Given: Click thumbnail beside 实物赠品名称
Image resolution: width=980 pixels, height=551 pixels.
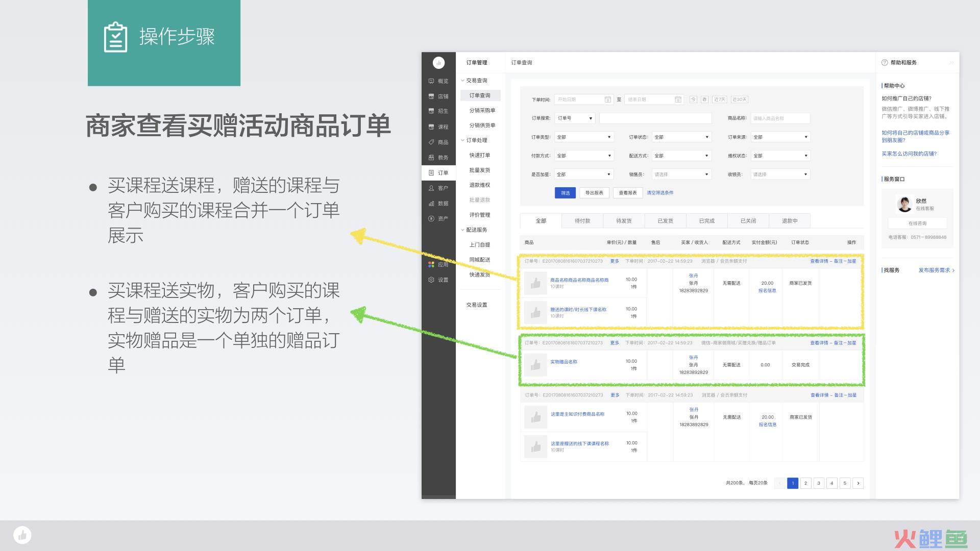Looking at the screenshot, I should tap(535, 365).
